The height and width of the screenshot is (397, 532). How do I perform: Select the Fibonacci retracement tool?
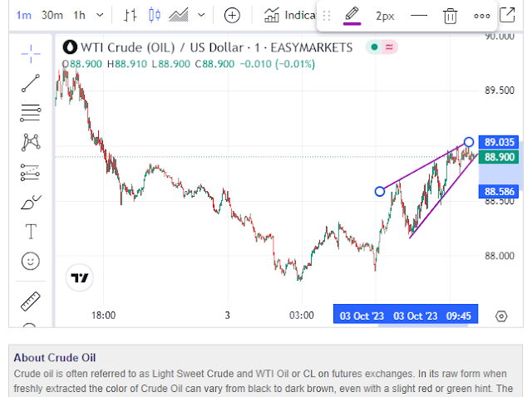(31, 113)
